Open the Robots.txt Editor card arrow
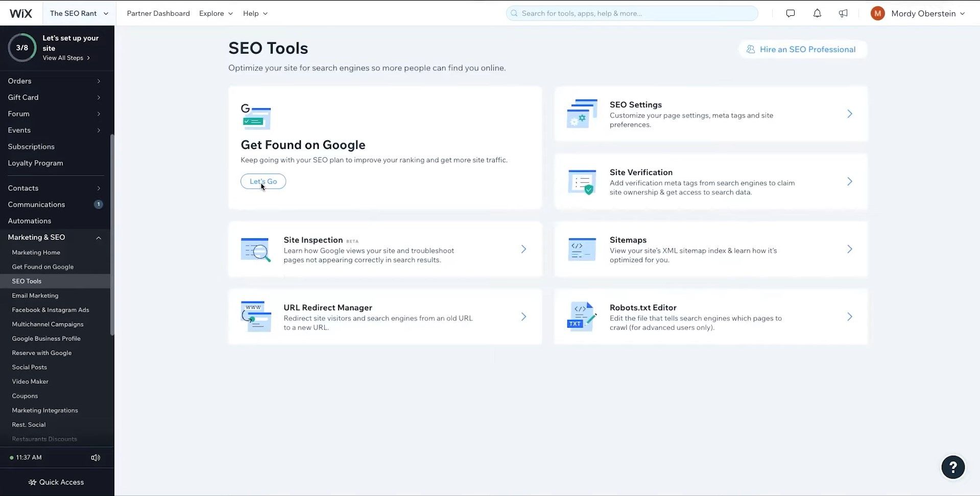This screenshot has width=980, height=496. tap(850, 317)
